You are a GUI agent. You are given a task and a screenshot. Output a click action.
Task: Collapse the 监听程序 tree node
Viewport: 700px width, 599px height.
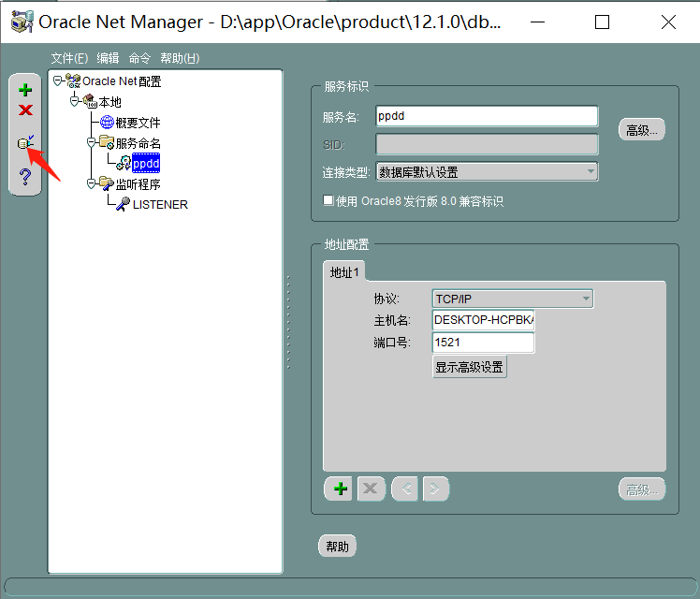91,183
